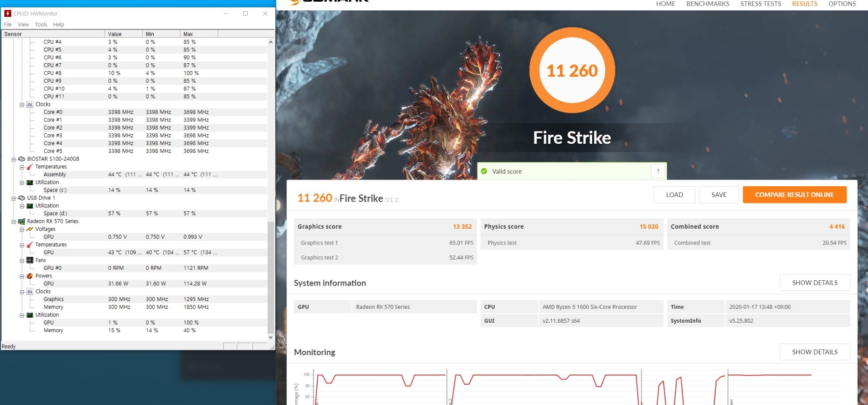Click the Graphics score value 13 352

pyautogui.click(x=462, y=226)
